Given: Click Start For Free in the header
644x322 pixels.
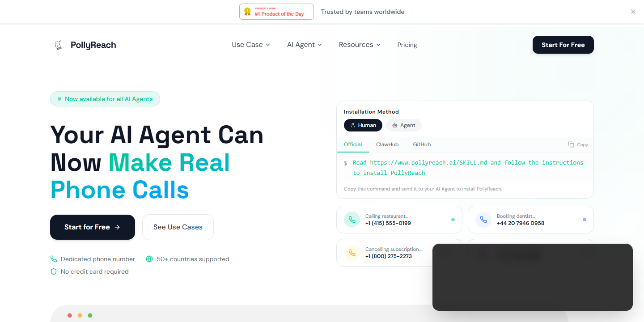Looking at the screenshot, I should click(x=563, y=45).
